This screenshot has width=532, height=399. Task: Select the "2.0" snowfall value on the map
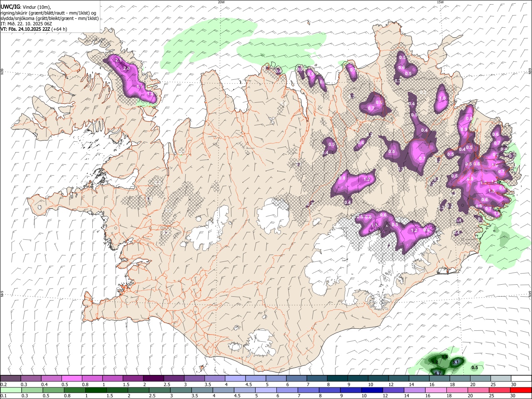coord(126,68)
